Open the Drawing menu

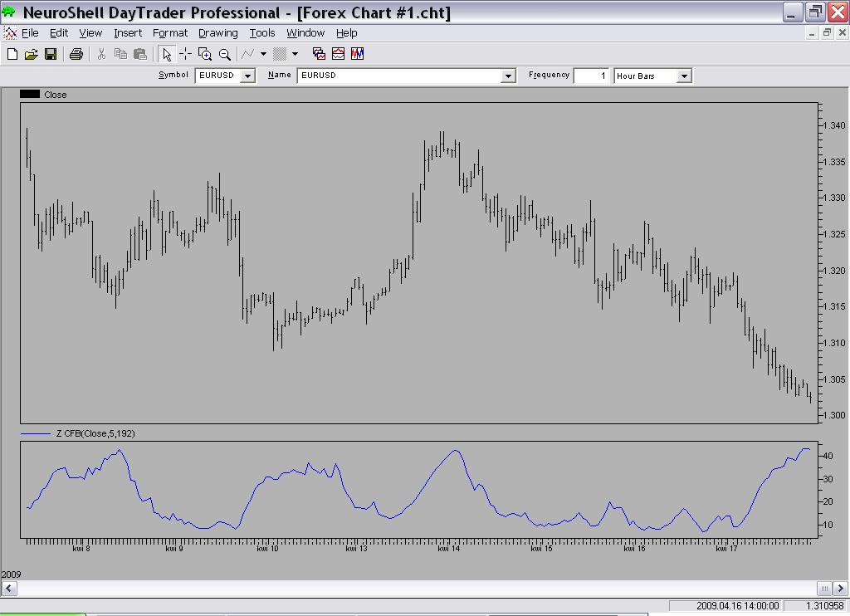tap(218, 33)
